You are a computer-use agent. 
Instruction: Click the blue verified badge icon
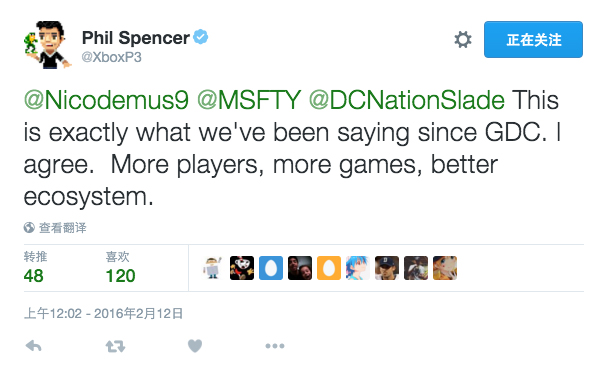tap(201, 37)
